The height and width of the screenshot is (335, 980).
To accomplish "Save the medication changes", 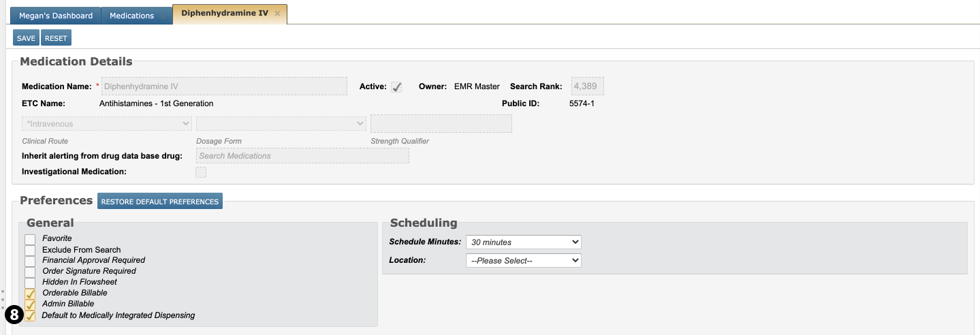I will coord(26,38).
